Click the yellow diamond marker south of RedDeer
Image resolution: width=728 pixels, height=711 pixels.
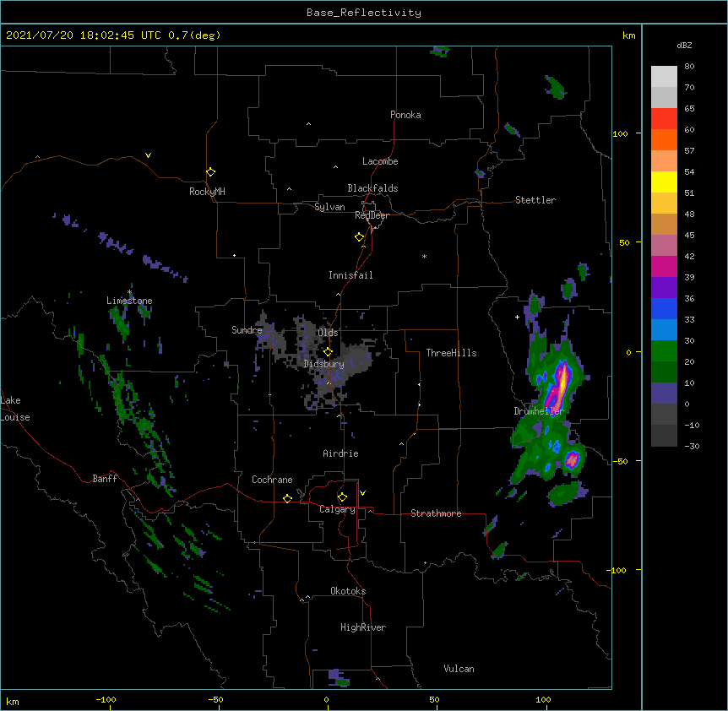pyautogui.click(x=359, y=236)
